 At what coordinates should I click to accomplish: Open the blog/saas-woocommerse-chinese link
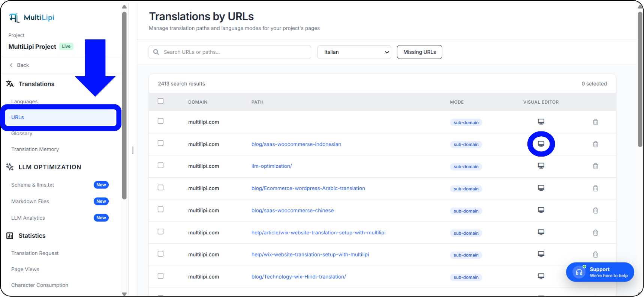[x=292, y=210]
